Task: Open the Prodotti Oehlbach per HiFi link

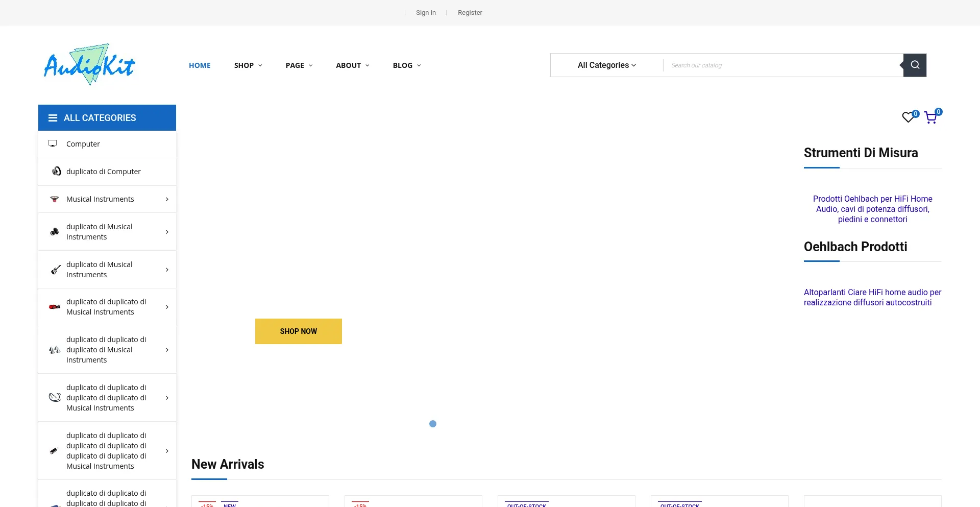Action: tap(873, 209)
